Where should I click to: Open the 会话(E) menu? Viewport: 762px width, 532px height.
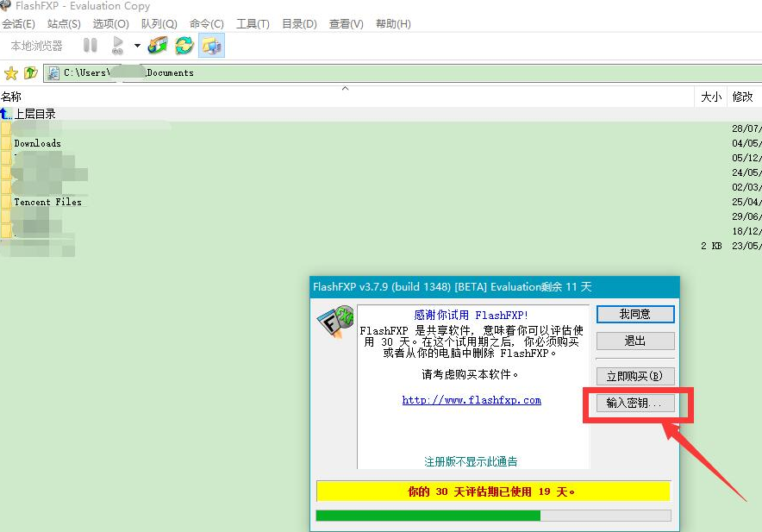click(x=19, y=24)
